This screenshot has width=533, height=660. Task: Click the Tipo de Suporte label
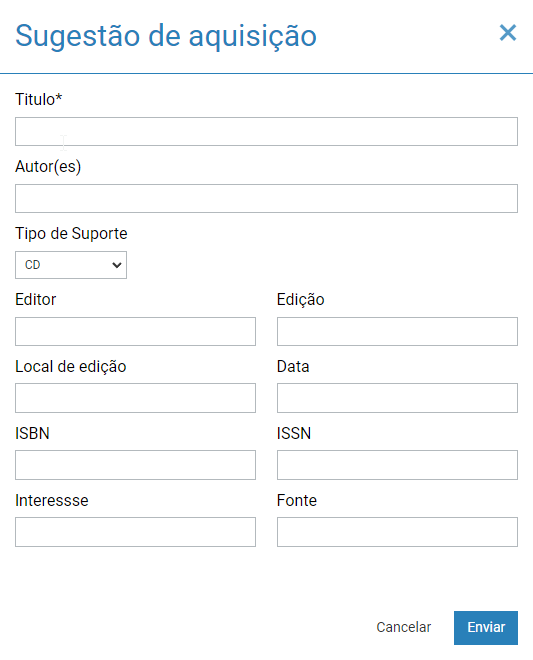tap(71, 233)
